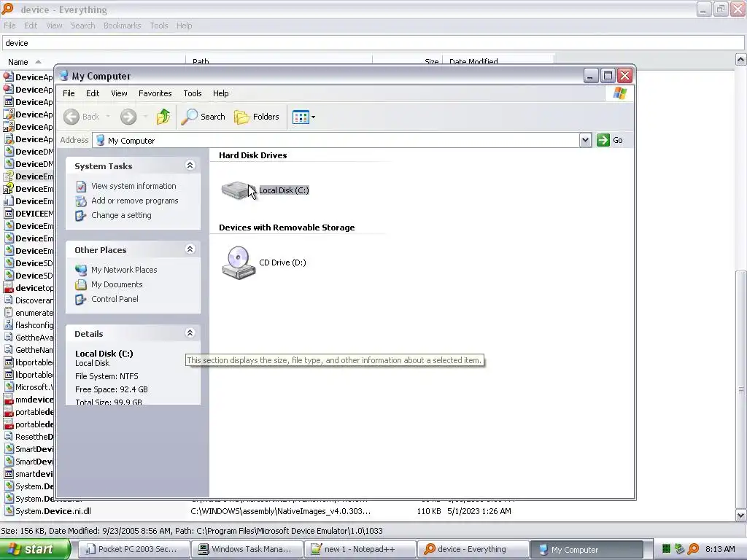Select the DEVICEEM uppercase file entry

pos(34,214)
